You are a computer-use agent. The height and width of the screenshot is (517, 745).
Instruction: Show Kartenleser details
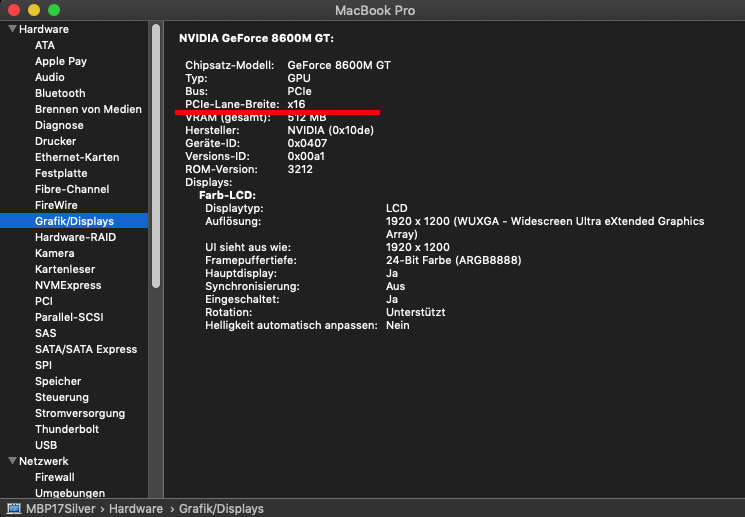65,269
